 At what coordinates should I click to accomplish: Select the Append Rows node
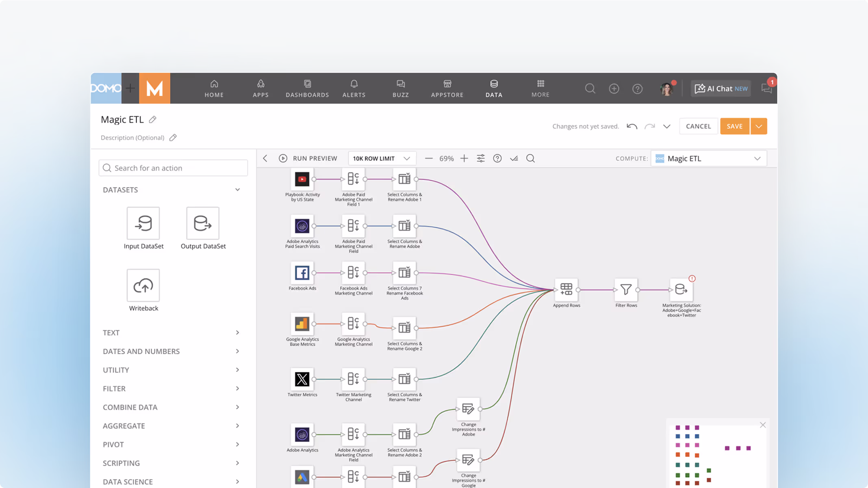(566, 289)
